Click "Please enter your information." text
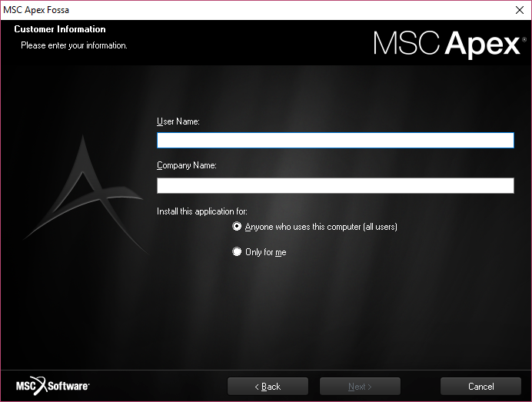 tap(74, 45)
